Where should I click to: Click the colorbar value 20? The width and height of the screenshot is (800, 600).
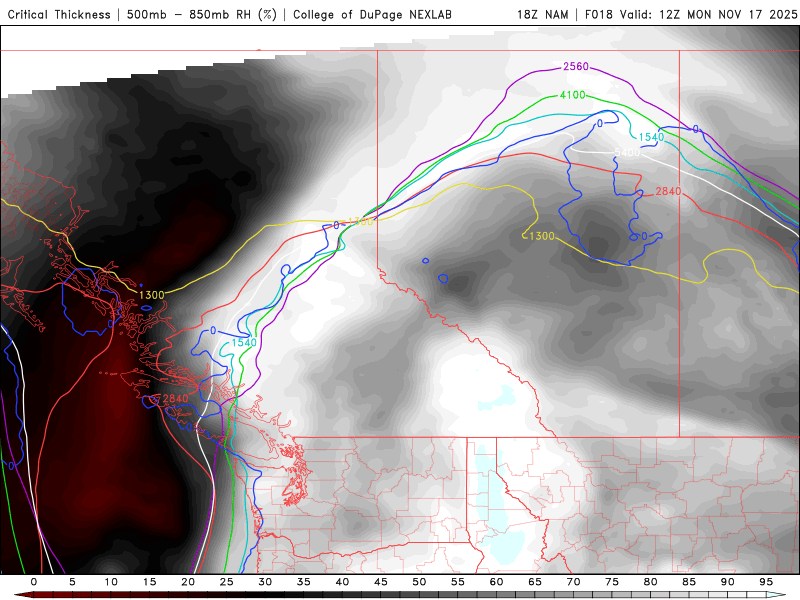(188, 582)
